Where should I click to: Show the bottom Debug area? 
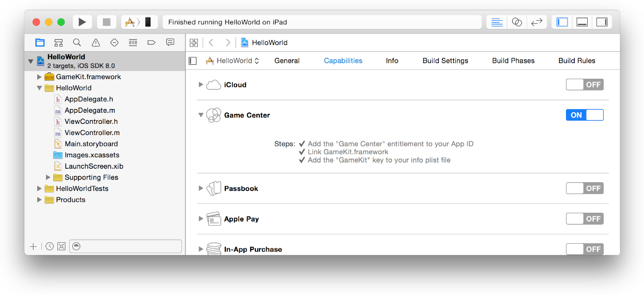(582, 22)
